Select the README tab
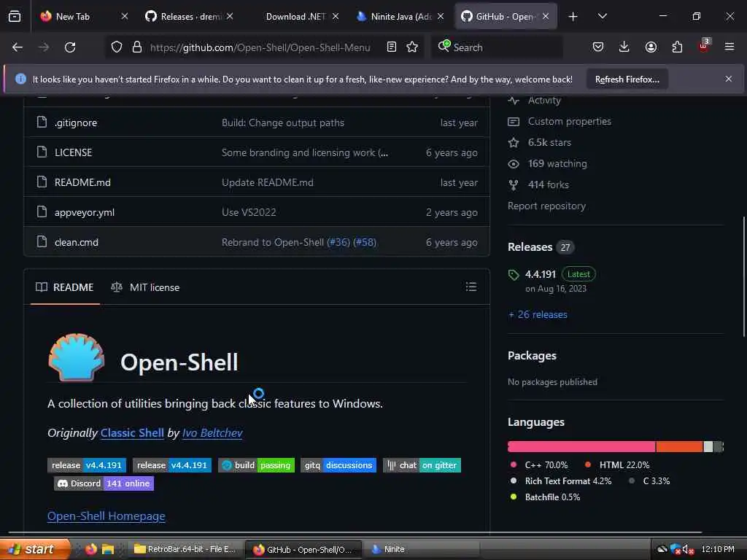Viewport: 747px width, 560px height. point(65,287)
